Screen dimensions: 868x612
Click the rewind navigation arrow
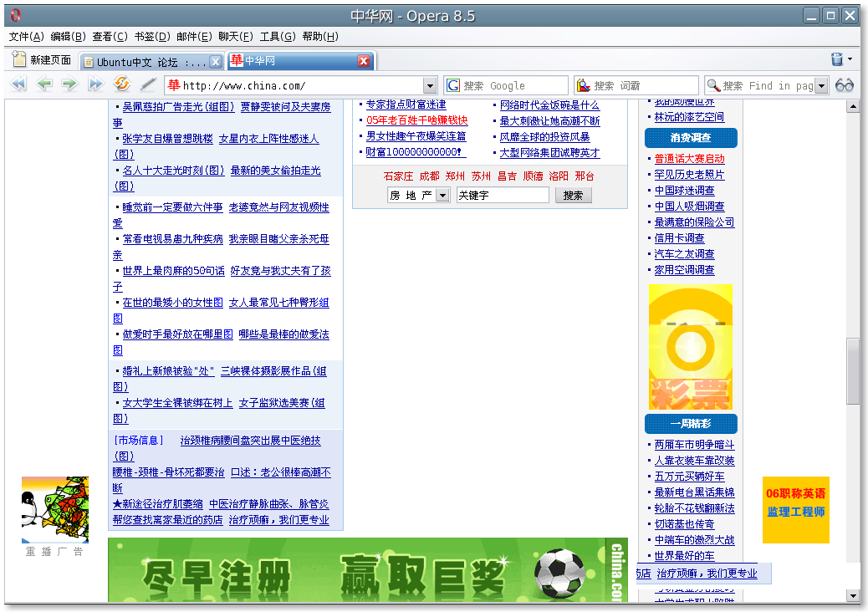19,84
